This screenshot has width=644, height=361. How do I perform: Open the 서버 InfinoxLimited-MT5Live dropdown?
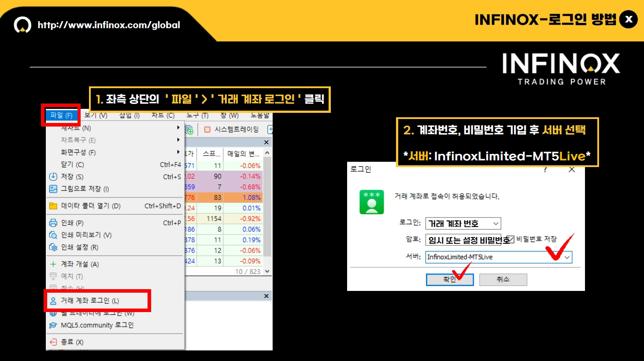pyautogui.click(x=567, y=257)
